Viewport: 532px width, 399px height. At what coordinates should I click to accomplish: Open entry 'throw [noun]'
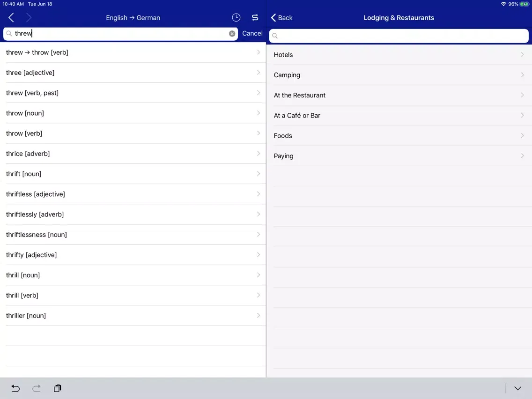click(x=133, y=113)
